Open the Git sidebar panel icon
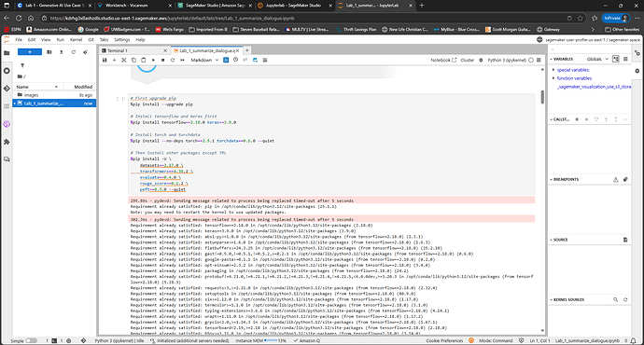Image resolution: width=644 pixels, height=345 pixels. click(7, 89)
